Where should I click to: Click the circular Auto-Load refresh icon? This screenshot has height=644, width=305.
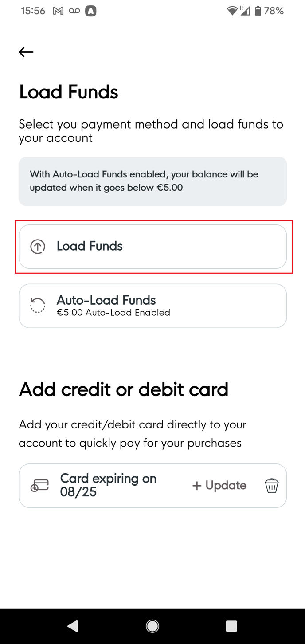pos(38,306)
